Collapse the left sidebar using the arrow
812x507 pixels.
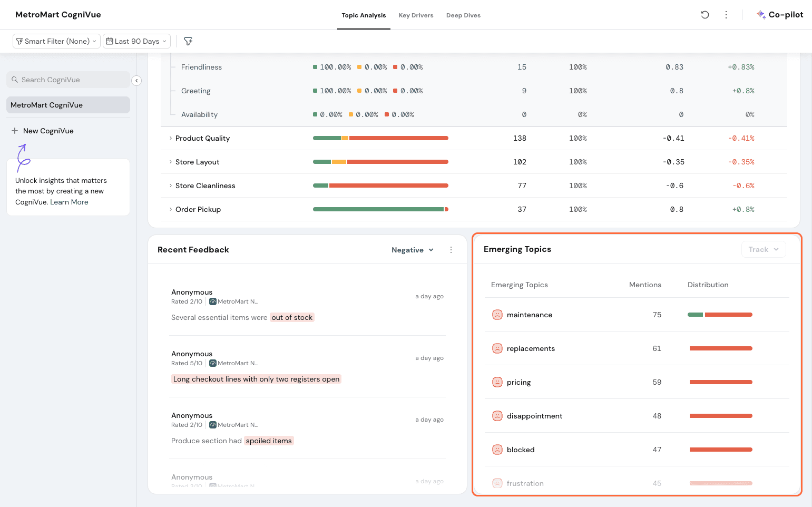(136, 81)
